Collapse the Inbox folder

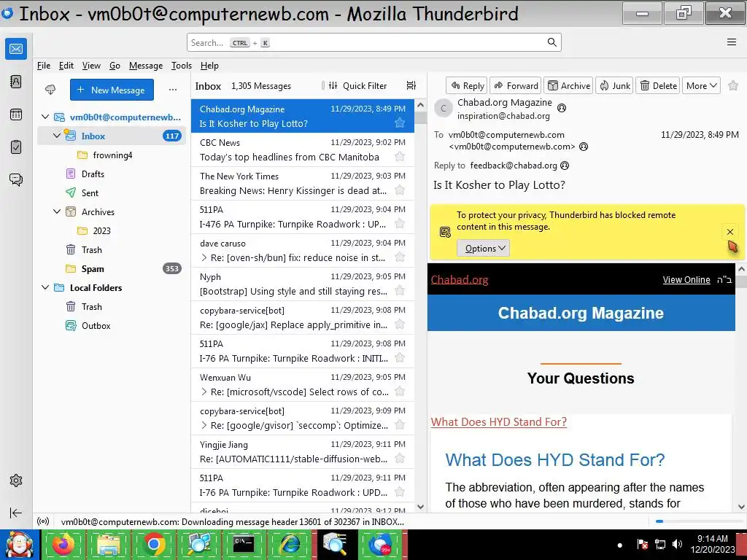click(57, 136)
